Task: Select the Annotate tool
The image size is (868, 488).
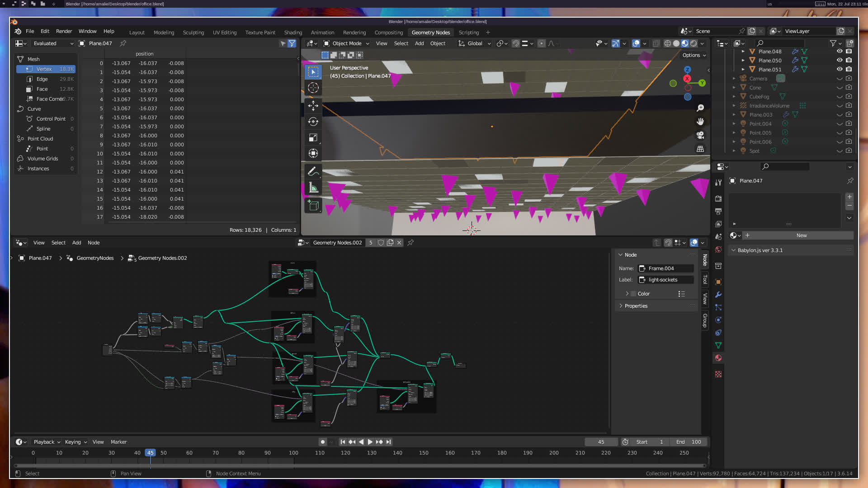Action: [313, 171]
